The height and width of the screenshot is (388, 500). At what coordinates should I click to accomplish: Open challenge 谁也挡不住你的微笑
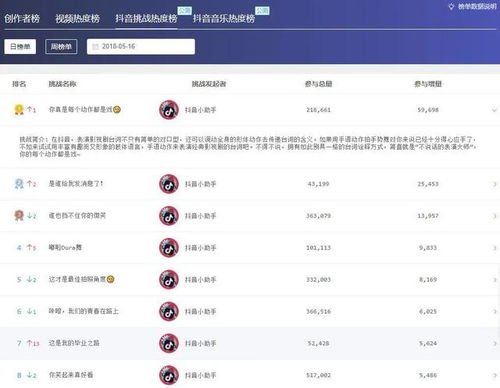77,216
